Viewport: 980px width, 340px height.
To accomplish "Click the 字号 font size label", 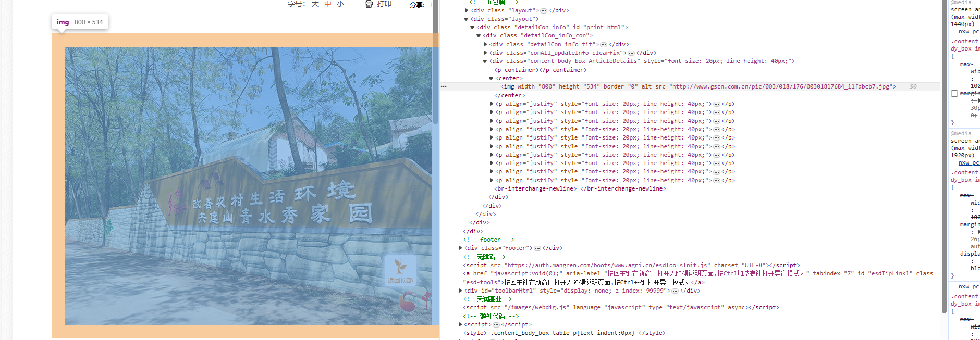I will [x=296, y=4].
